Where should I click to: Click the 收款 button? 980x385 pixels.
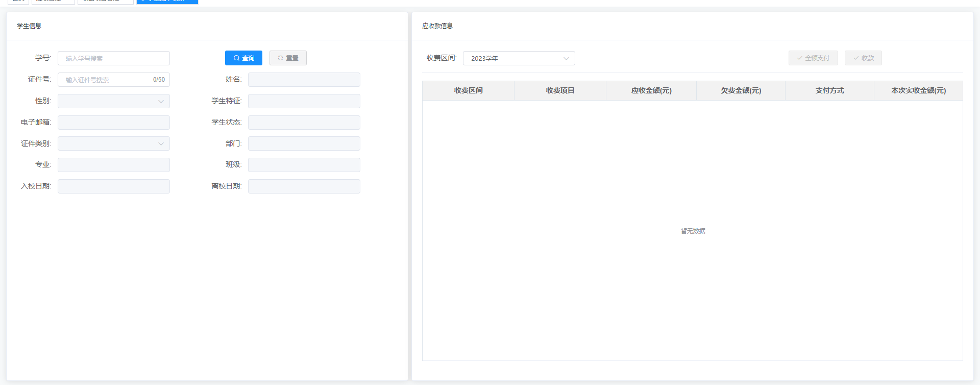pos(863,58)
